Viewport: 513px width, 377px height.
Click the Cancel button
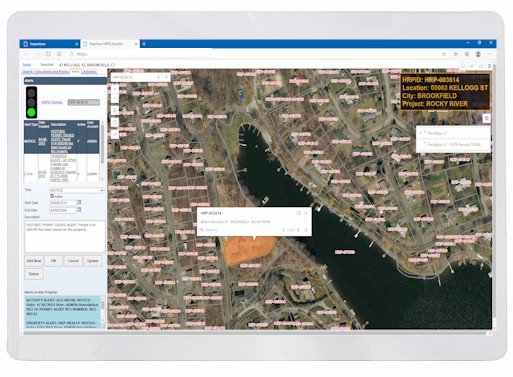click(73, 261)
